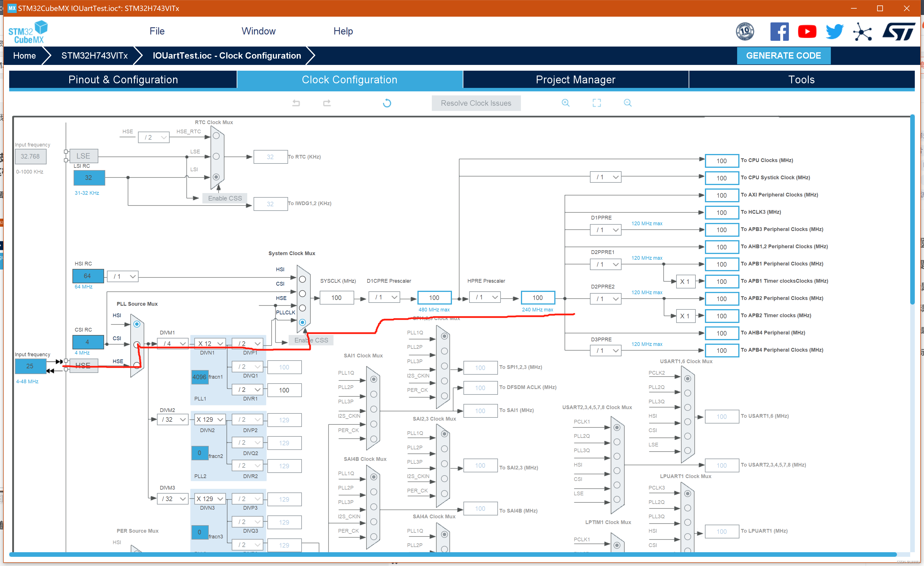This screenshot has height=566, width=924.
Task: Select HSI in System Clock Mux
Action: pos(302,279)
